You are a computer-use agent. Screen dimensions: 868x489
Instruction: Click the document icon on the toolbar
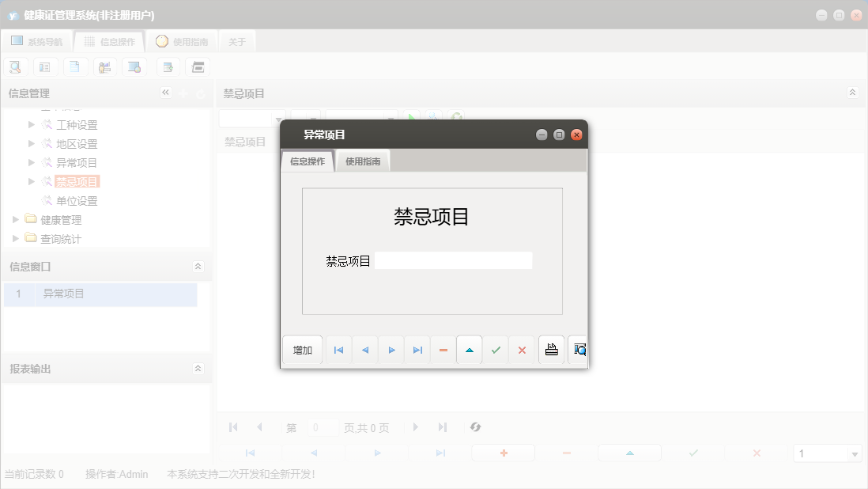pyautogui.click(x=75, y=66)
